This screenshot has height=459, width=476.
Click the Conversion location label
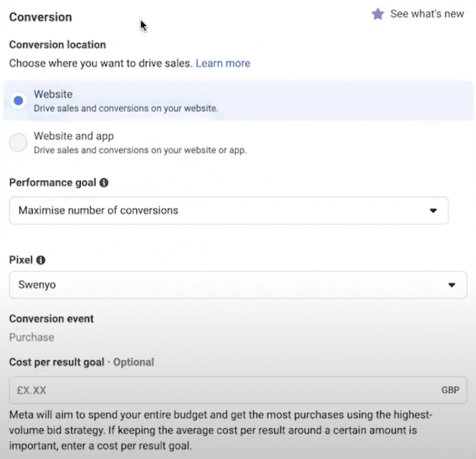tap(57, 45)
